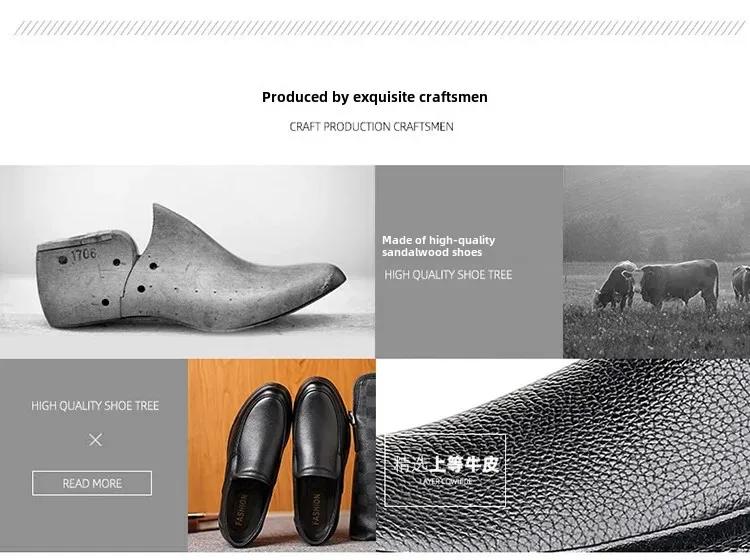Click HIGH QUALITY SHOE TREE below sandalwood text

coord(448,275)
